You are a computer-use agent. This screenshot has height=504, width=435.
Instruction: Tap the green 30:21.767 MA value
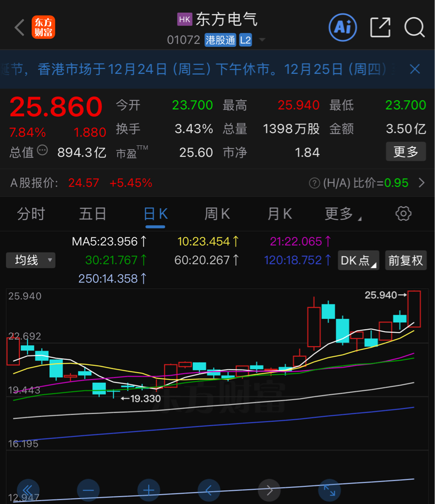point(116,260)
